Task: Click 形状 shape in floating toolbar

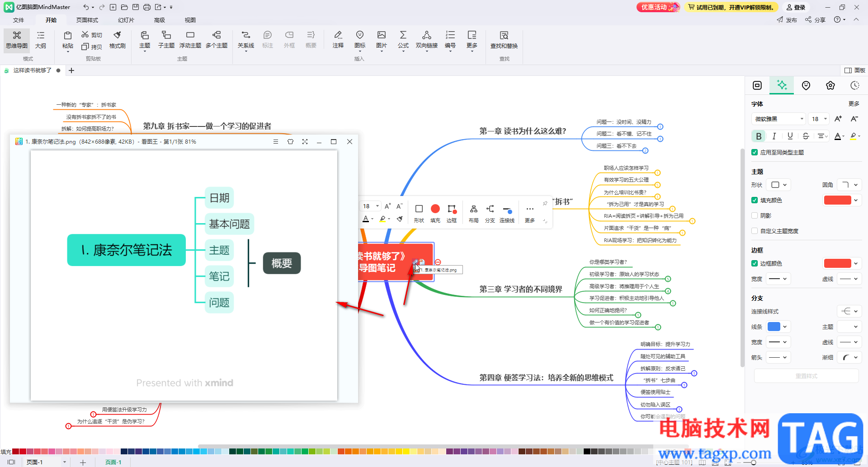Action: 419,213
